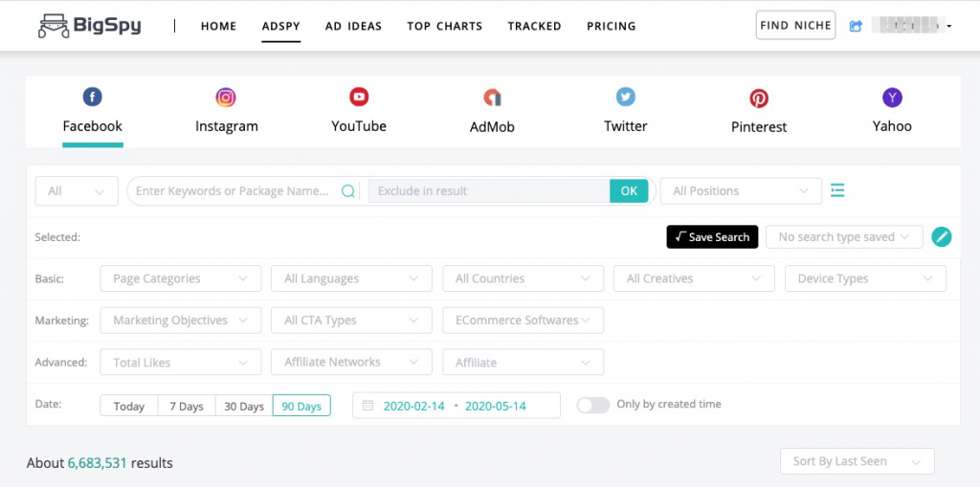Switch to the Pinterest tab label
Screen dimensions: 980x487
[759, 127]
